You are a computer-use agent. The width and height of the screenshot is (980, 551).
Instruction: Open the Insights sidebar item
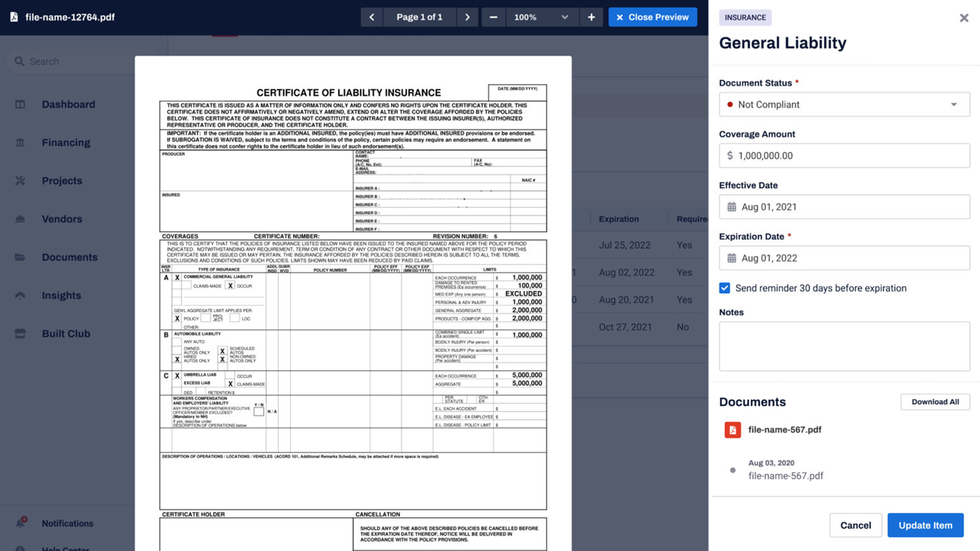tap(61, 295)
